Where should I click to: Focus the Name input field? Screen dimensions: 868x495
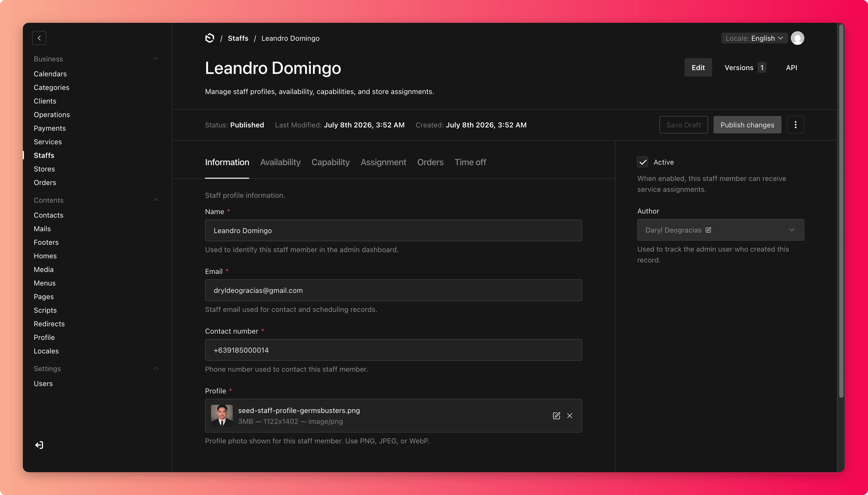[393, 230]
